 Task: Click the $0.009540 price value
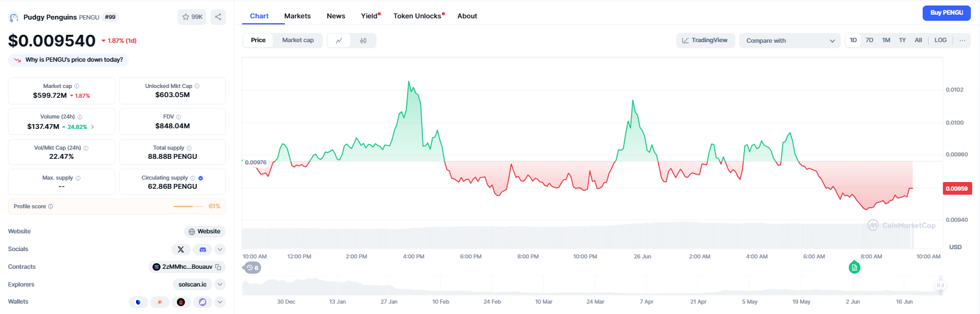[x=52, y=41]
